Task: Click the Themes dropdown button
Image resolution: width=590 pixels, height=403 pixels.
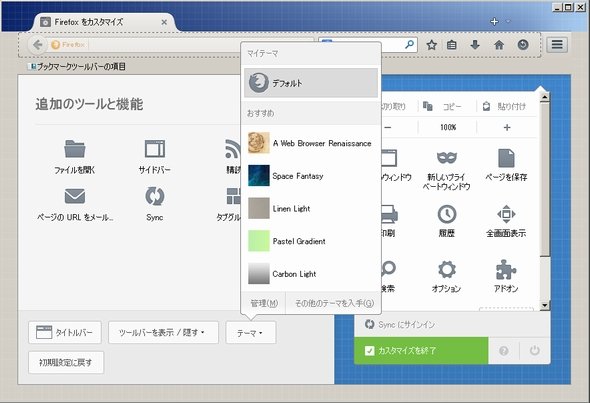Action: [x=251, y=333]
